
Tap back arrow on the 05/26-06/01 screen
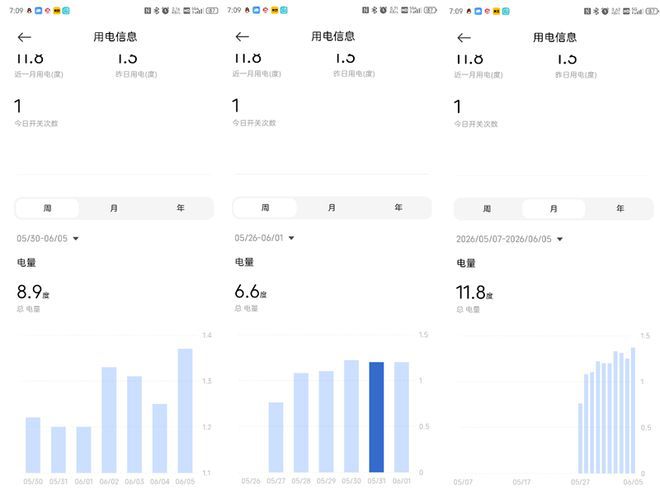242,37
